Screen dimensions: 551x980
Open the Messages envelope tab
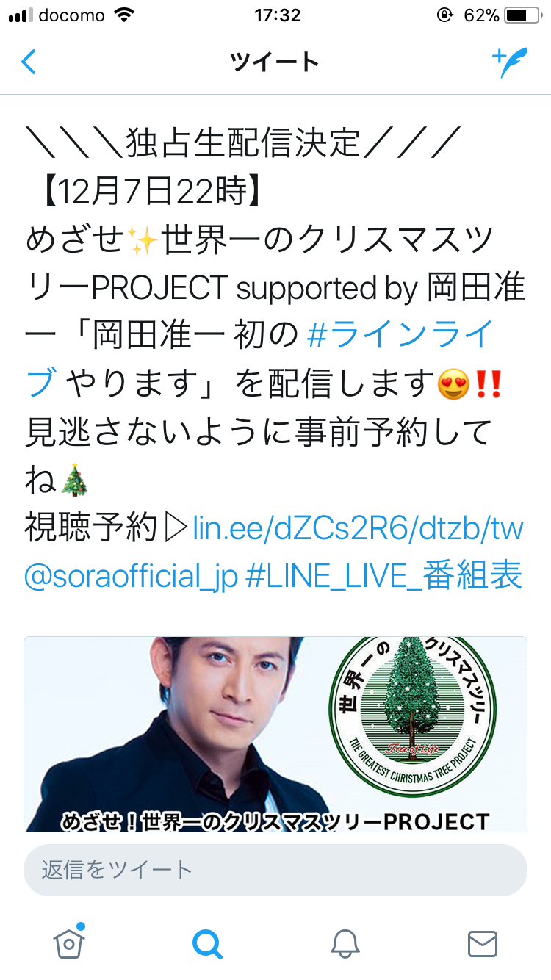482,943
